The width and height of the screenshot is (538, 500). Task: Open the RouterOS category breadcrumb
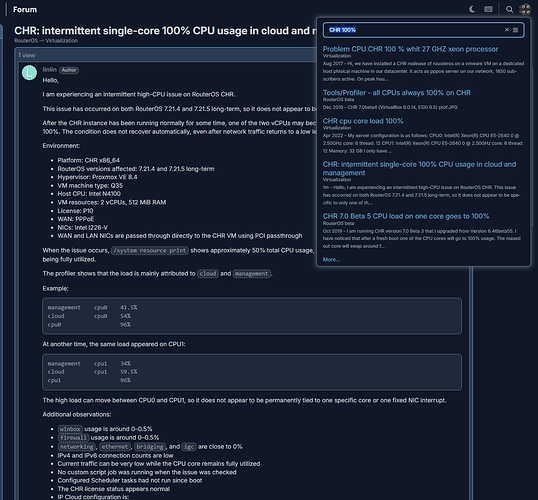click(x=26, y=40)
